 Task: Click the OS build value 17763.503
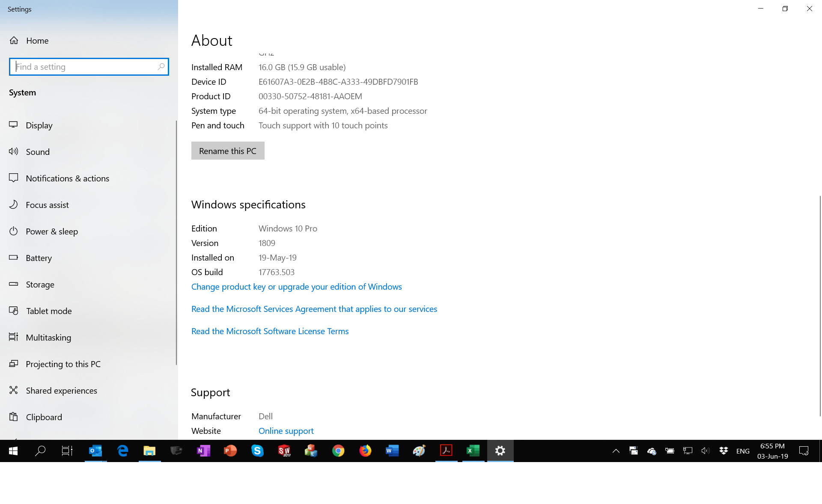(x=277, y=272)
